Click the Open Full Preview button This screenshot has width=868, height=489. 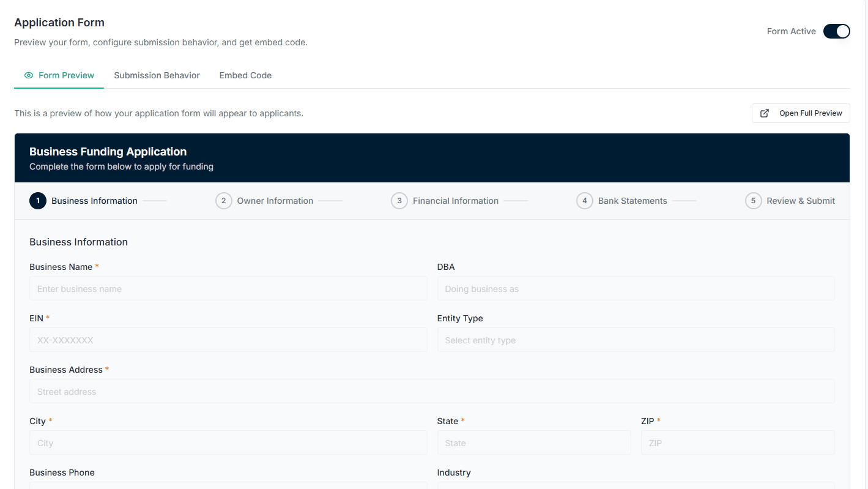pos(801,113)
